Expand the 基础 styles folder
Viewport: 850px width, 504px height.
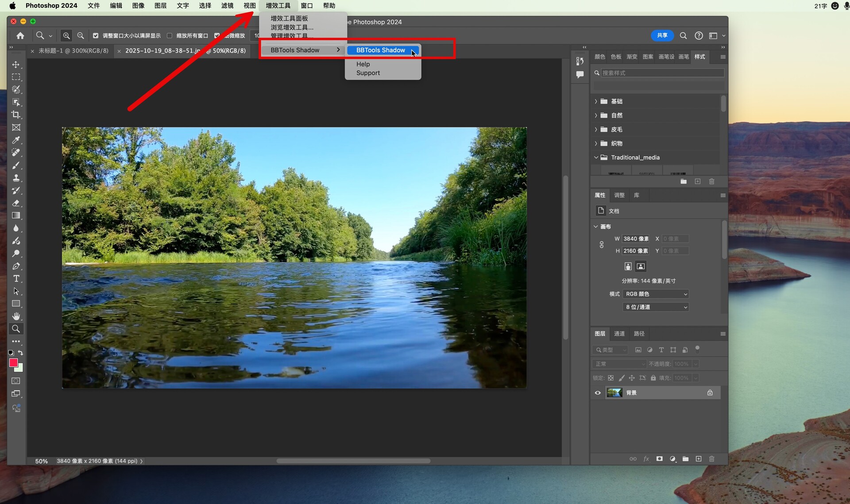[596, 101]
